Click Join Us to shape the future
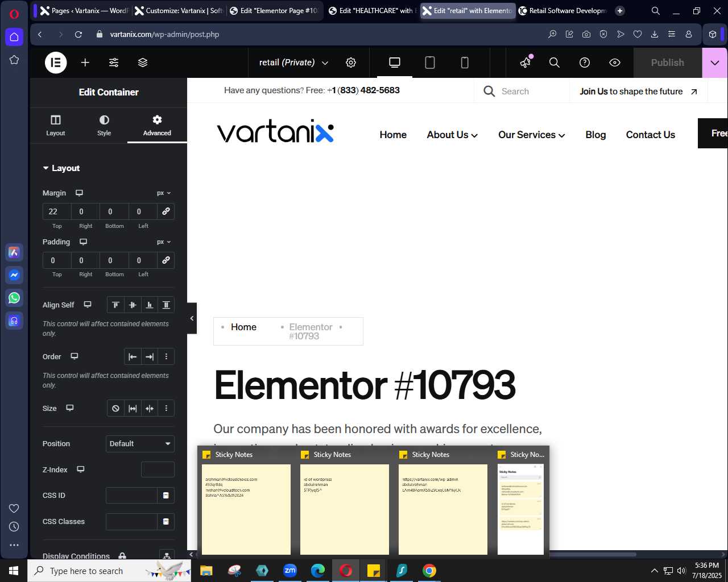This screenshot has width=728, height=582. (638, 92)
